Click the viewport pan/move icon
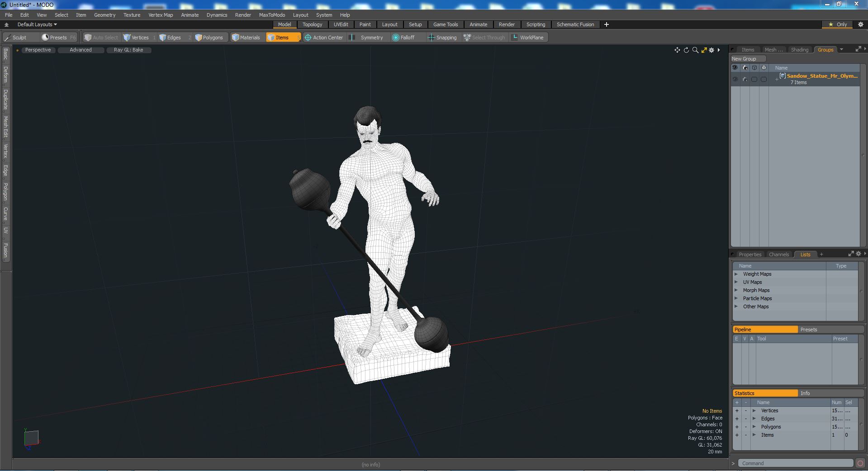868x471 pixels. tap(677, 50)
